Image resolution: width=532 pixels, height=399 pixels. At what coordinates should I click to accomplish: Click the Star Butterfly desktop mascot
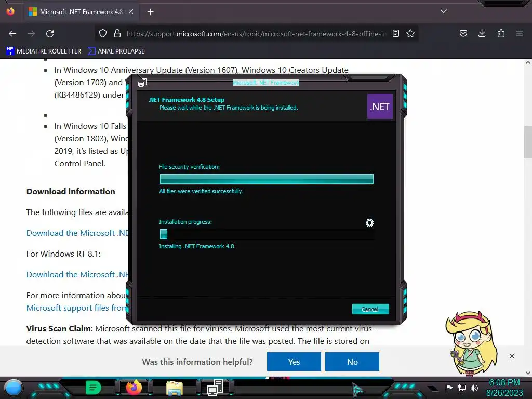click(472, 343)
